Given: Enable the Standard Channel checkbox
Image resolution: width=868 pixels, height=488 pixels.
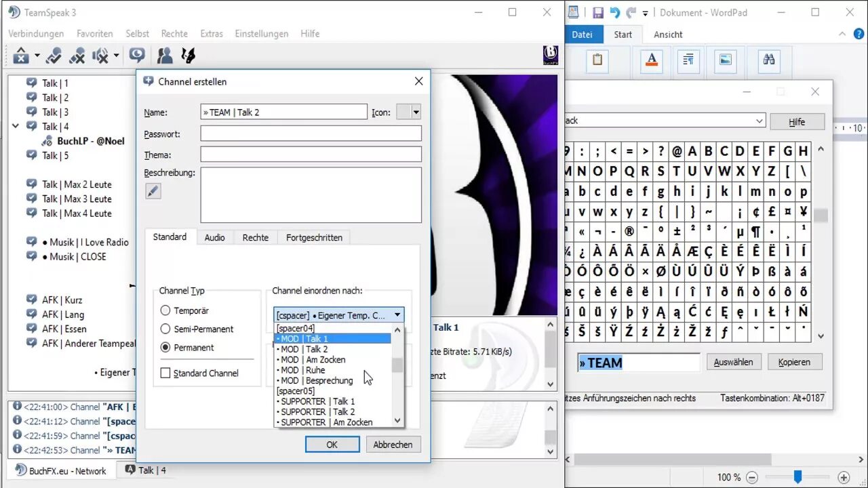Looking at the screenshot, I should coord(165,373).
